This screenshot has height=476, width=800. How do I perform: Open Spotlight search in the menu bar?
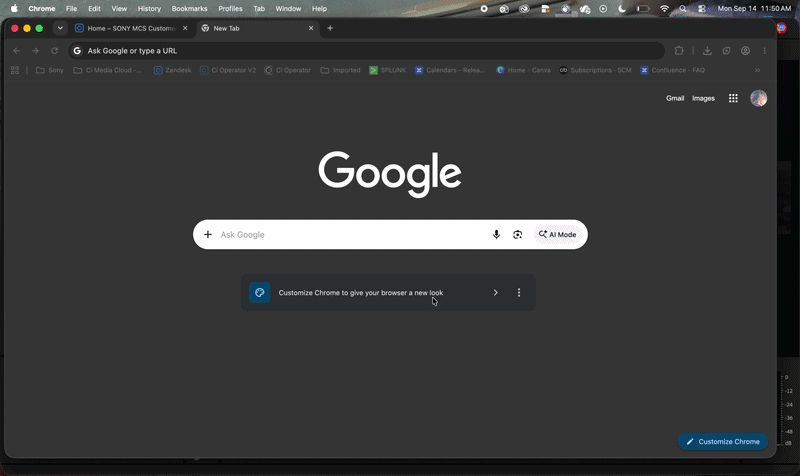tap(683, 9)
